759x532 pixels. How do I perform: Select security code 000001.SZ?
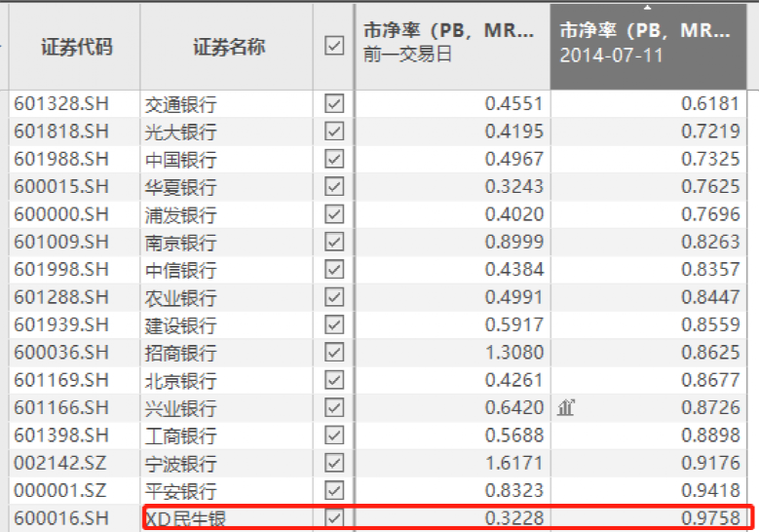click(60, 490)
